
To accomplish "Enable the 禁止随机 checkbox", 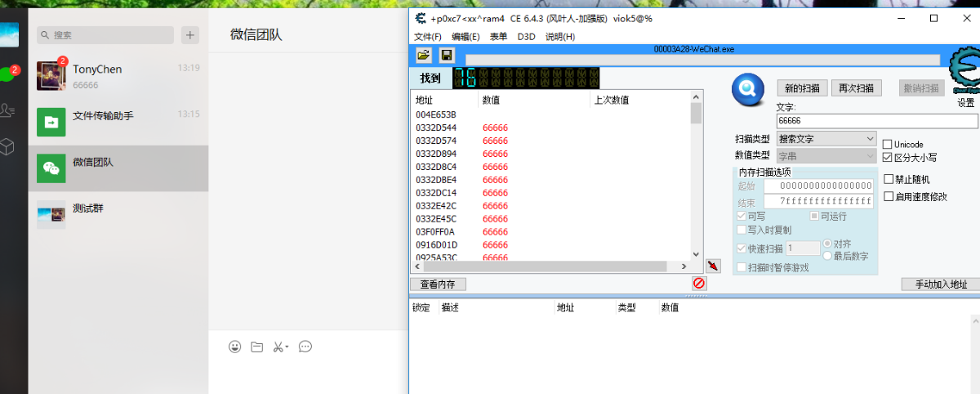I will tap(889, 179).
